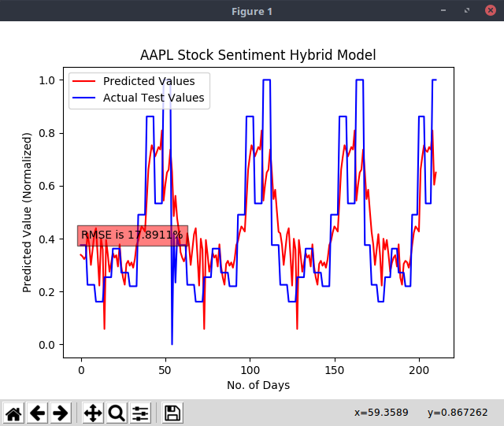Click the x-axis tick label 50
The height and width of the screenshot is (426, 504).
(x=165, y=370)
